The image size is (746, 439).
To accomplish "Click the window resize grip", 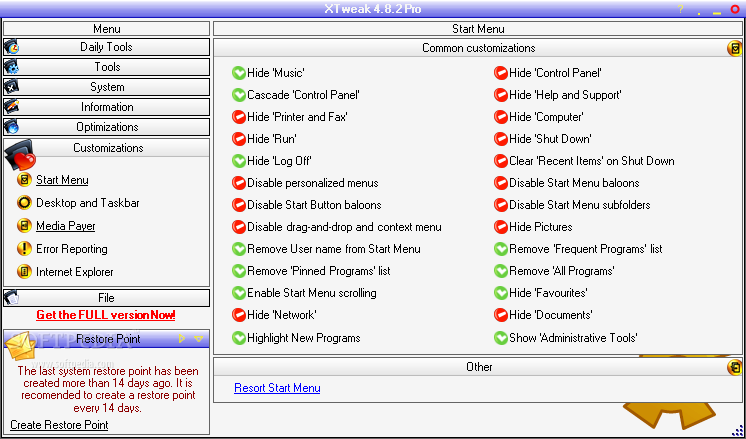I will [x=736, y=429].
